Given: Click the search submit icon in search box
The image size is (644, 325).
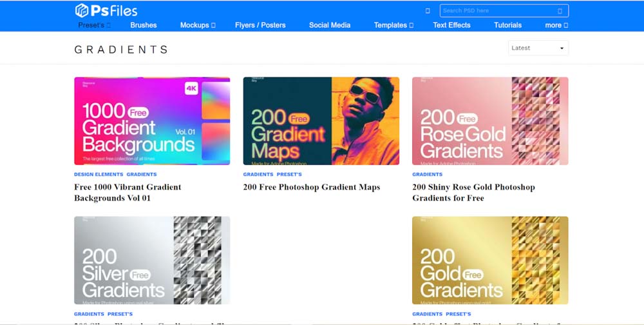Looking at the screenshot, I should point(560,11).
